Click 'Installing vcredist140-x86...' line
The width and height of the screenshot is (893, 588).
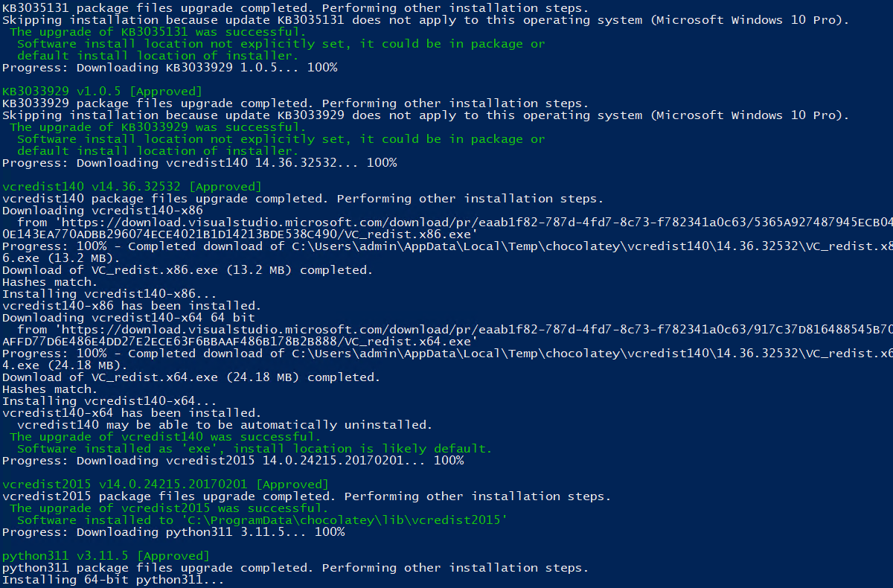109,294
